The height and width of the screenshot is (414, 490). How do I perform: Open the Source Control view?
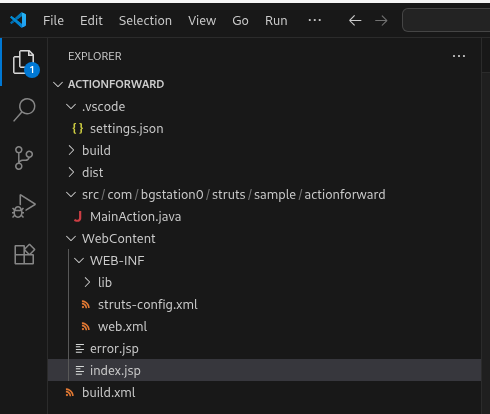tap(24, 158)
